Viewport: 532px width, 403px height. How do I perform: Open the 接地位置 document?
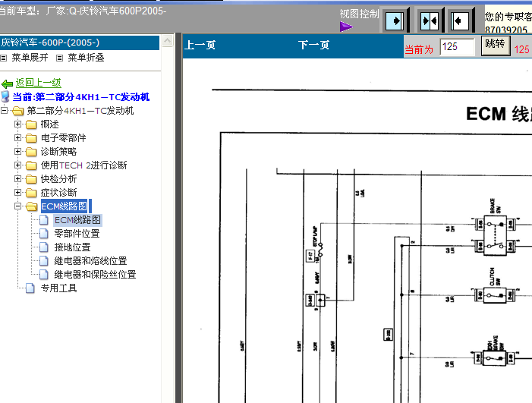(72, 247)
